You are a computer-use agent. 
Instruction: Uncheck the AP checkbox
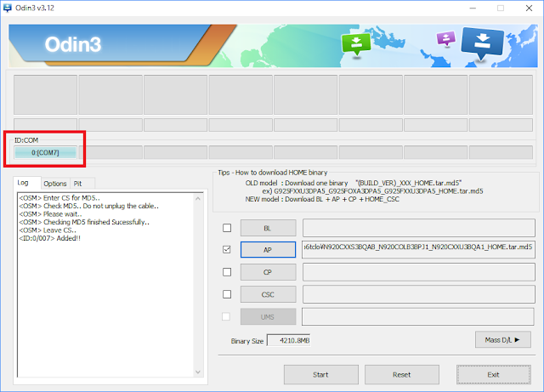(x=227, y=250)
